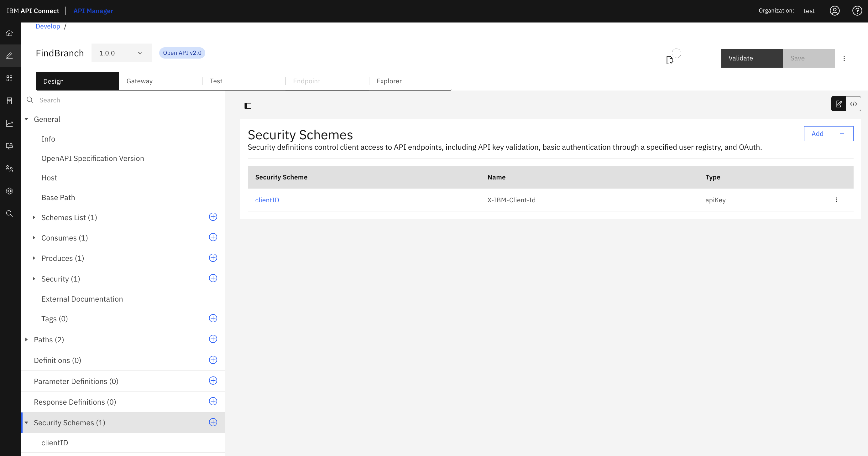Click the Validate button

point(752,58)
